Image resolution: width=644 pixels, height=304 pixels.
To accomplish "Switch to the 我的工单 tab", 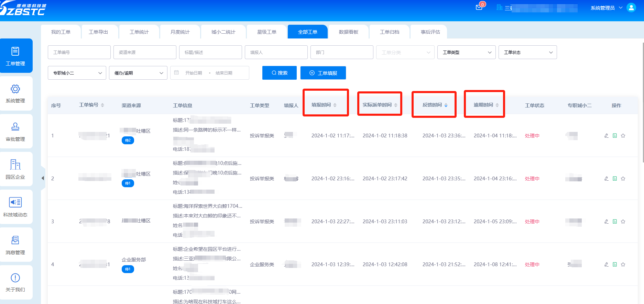I will (61, 32).
